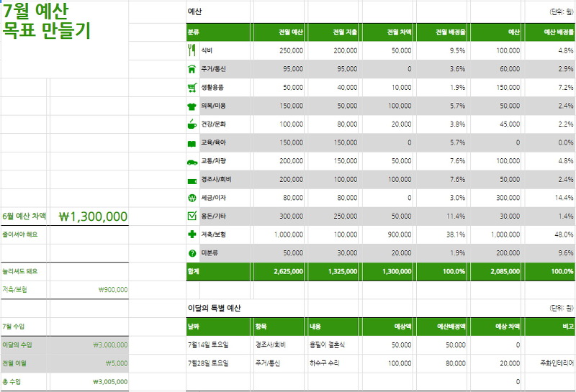Click 식비 previous budget value 250,000
Viewport: 576px width, 392px height.
click(x=279, y=50)
